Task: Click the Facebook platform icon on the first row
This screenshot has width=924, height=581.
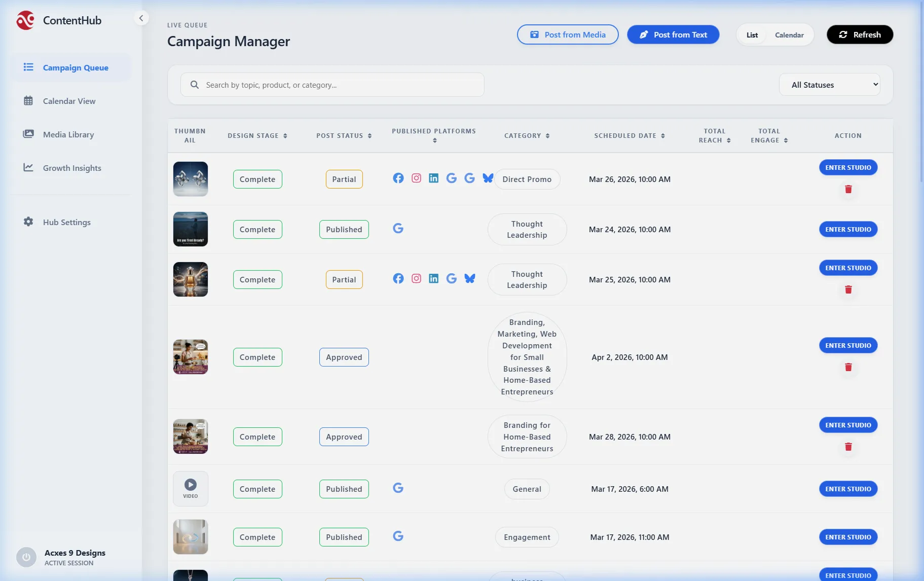Action: tap(398, 178)
